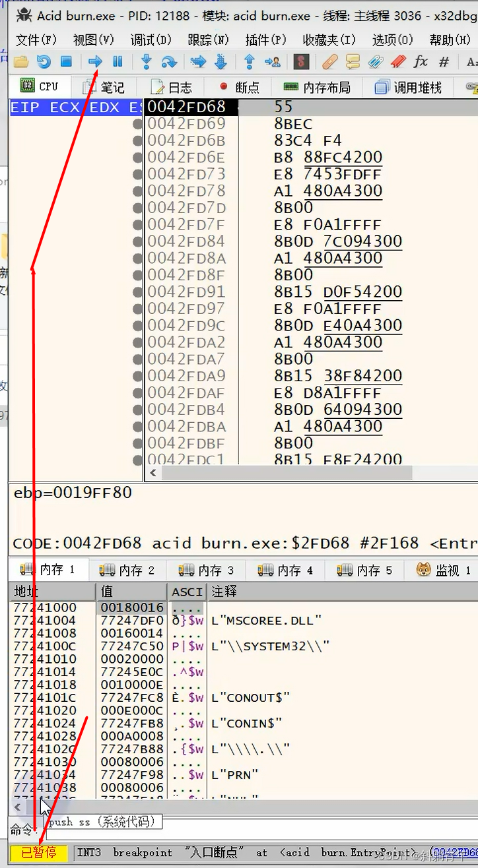
Task: Restart the debuggee with the restart icon
Action: point(44,62)
